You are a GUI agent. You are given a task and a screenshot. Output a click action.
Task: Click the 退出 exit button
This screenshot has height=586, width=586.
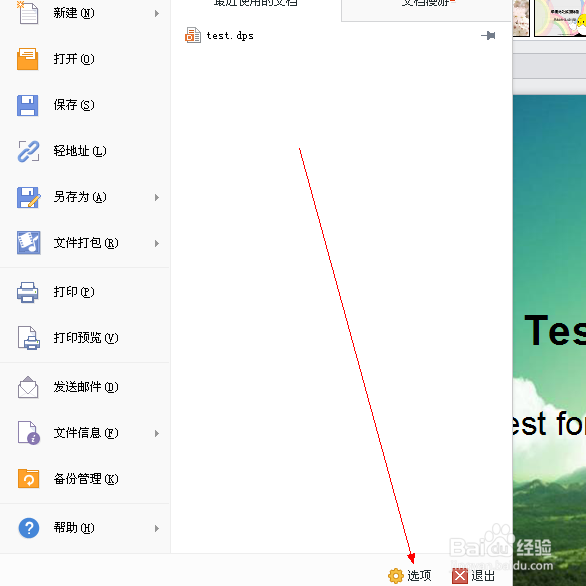click(474, 576)
